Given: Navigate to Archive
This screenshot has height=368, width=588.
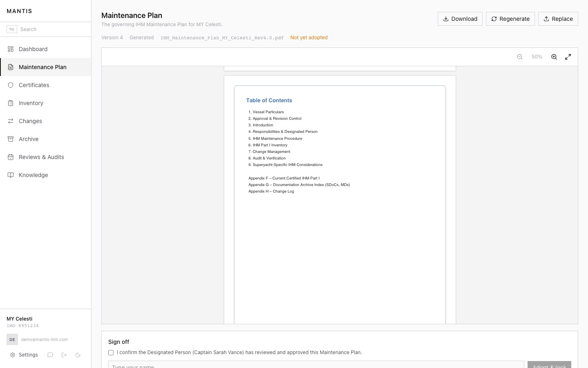Looking at the screenshot, I should click(46, 139).
